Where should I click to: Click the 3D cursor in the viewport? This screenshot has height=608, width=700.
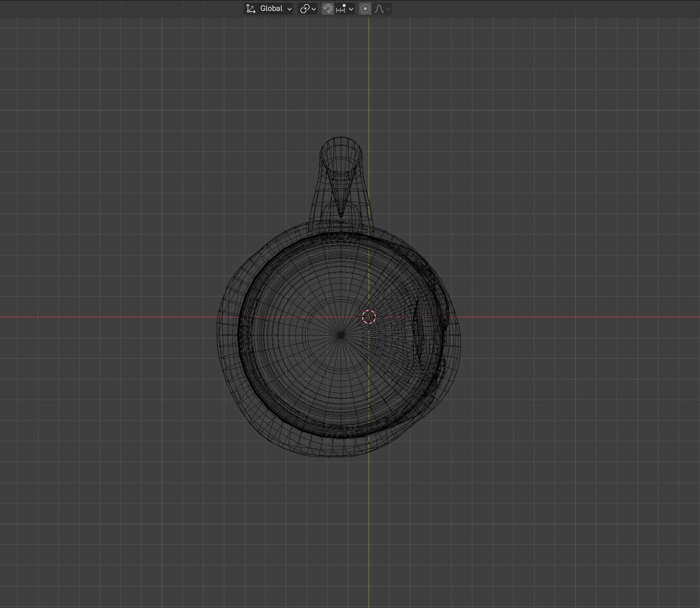click(x=369, y=317)
